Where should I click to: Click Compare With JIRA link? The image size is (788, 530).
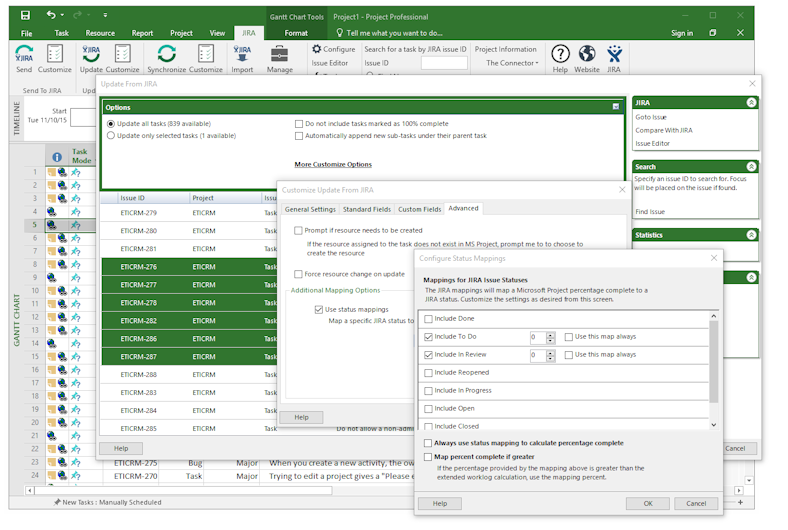click(x=663, y=130)
